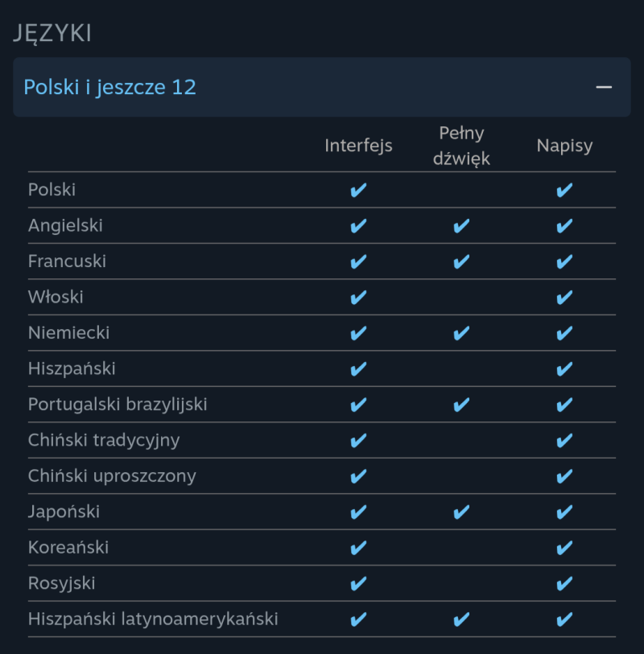Click the Interfejs column header
Image resolution: width=644 pixels, height=654 pixels.
pos(358,146)
